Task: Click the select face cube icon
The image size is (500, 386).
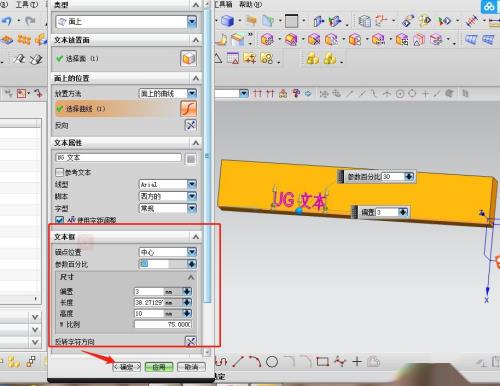Action: point(189,59)
